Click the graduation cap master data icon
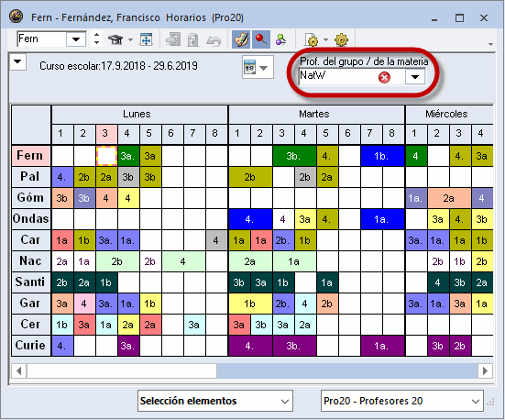Viewport: 505px width, 420px height. coord(115,39)
